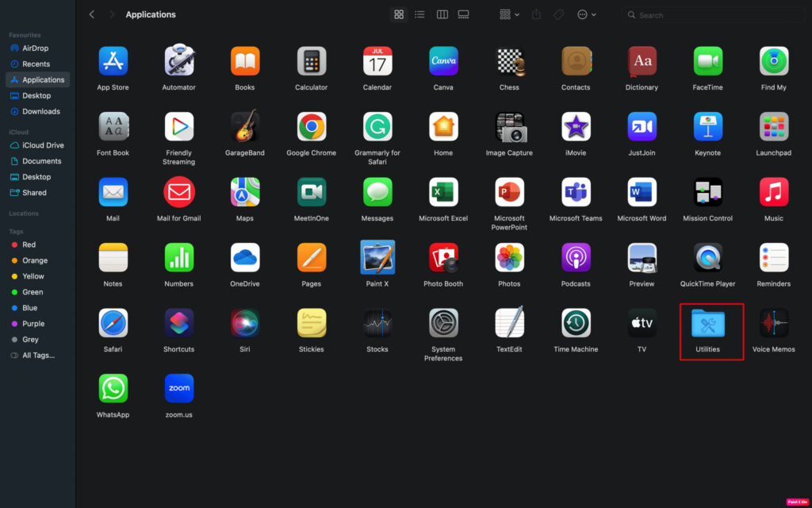This screenshot has height=508, width=812.
Task: Go back using the back arrow
Action: coord(92,14)
